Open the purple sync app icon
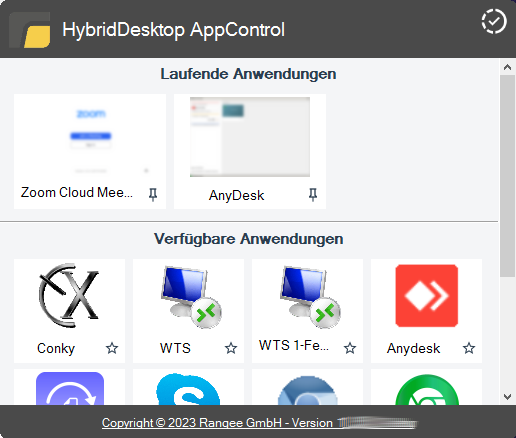 click(x=70, y=389)
